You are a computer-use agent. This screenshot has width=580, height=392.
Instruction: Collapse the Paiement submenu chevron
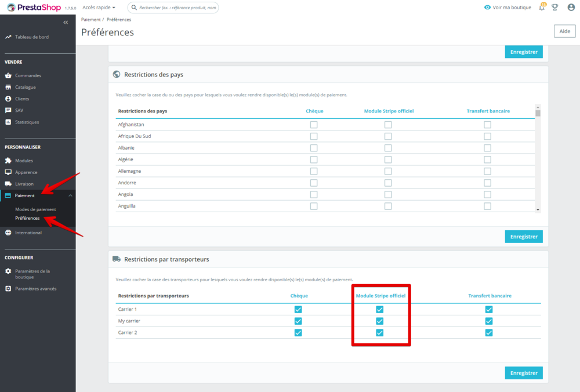click(x=70, y=195)
